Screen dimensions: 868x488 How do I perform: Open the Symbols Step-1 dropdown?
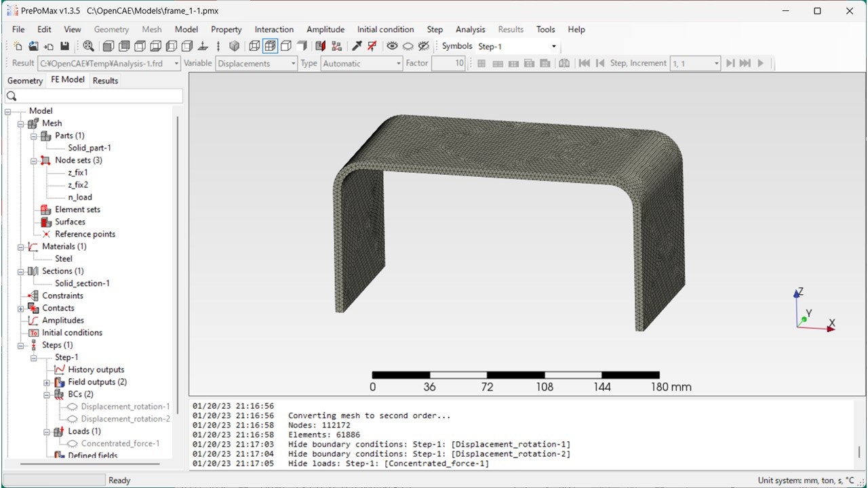tap(517, 46)
